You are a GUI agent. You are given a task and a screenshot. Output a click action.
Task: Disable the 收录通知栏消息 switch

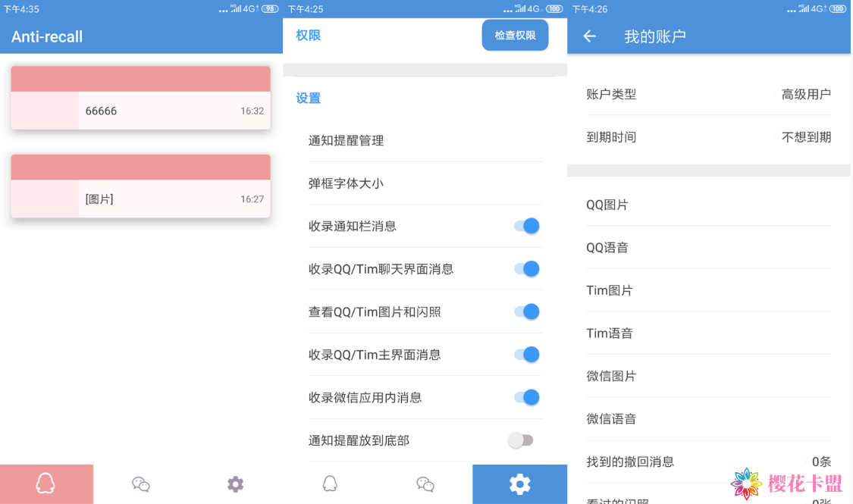[x=526, y=226]
